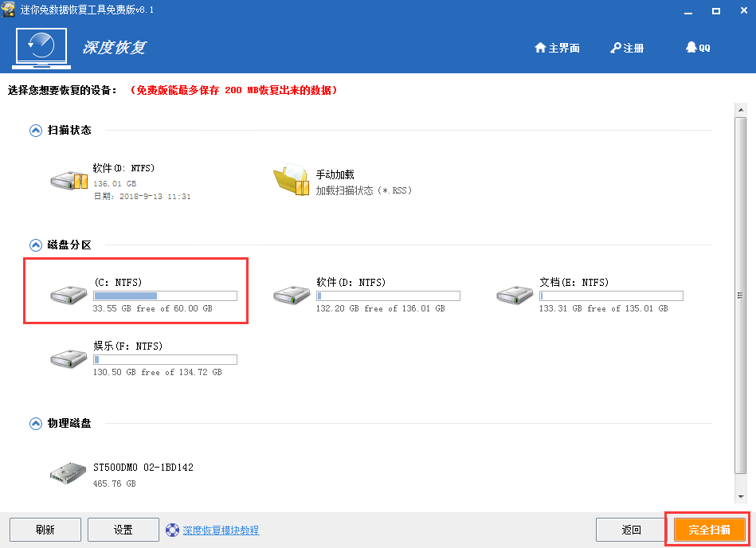
Task: Click the '文档(E: NTFS)' label
Action: (574, 283)
